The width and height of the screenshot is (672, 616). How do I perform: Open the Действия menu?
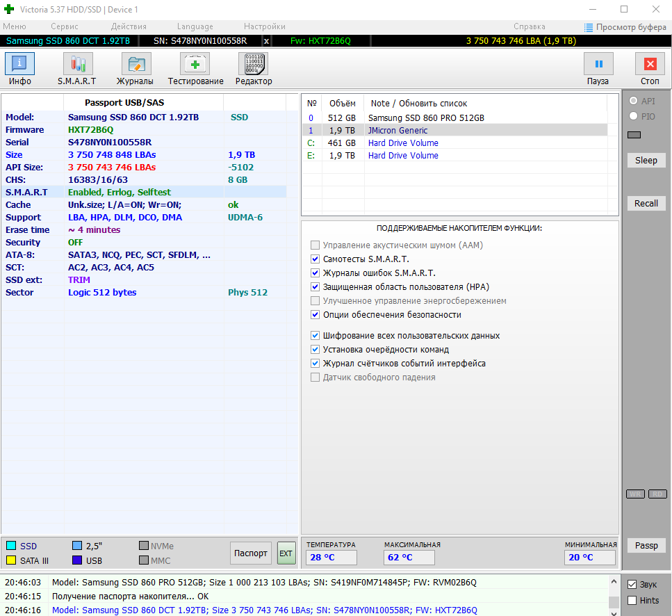coord(129,26)
